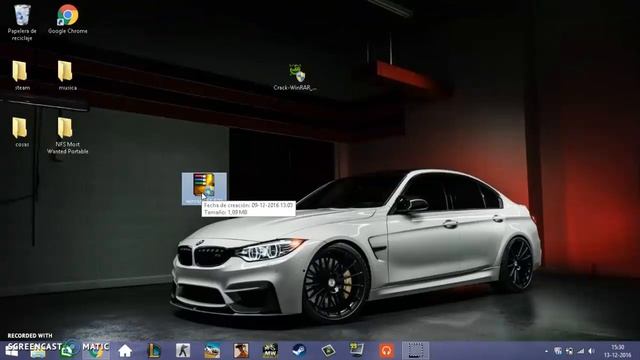This screenshot has height=360, width=640.
Task: Open the Windows Start button
Action: coord(12,351)
